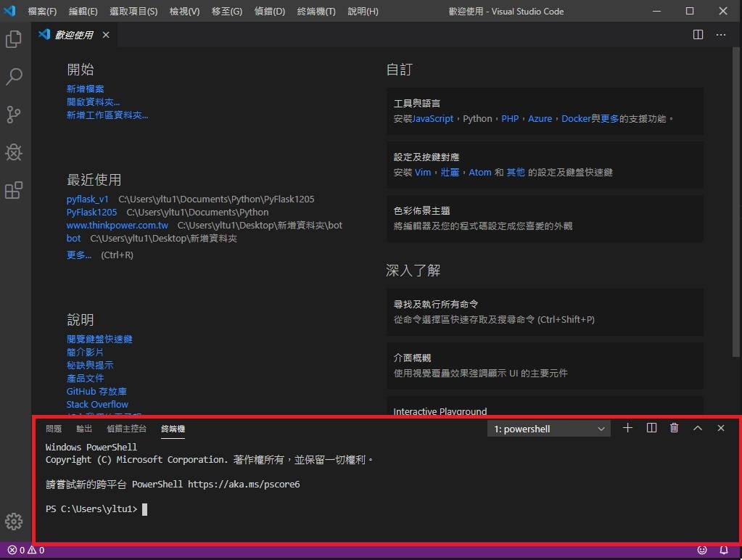Viewport: 742px width, 560px height.
Task: Click 其他 keymap link
Action: click(516, 173)
